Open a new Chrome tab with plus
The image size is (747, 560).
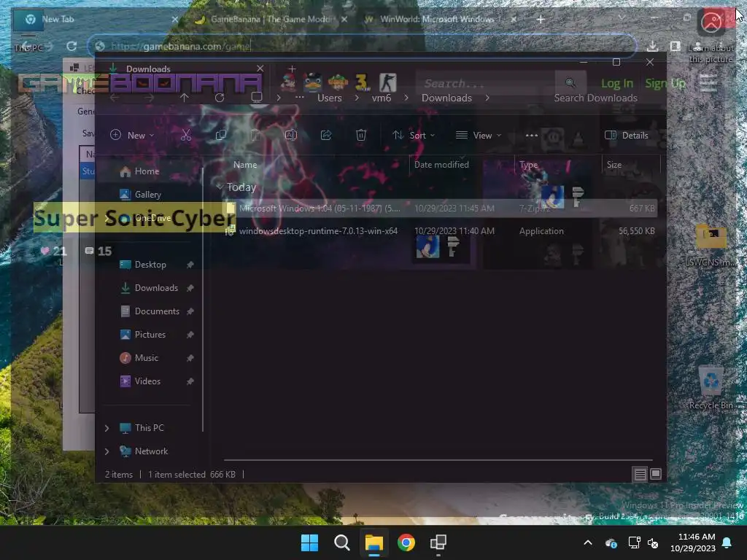[541, 20]
